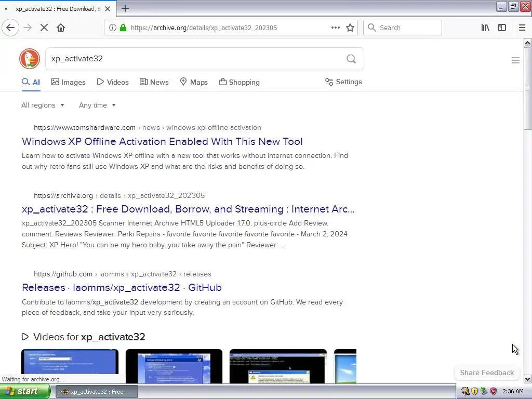Expand the All regions filter
Viewport: 532px width, 399px height.
coord(43,105)
